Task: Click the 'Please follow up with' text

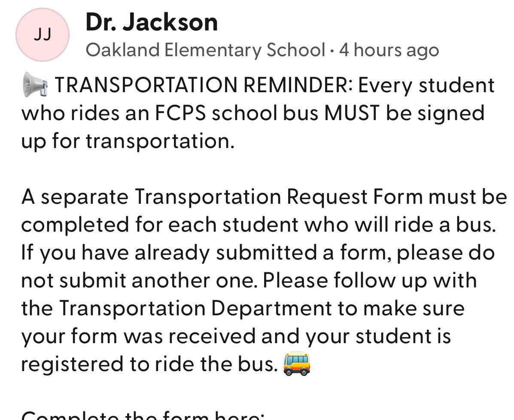Action: coord(370,281)
